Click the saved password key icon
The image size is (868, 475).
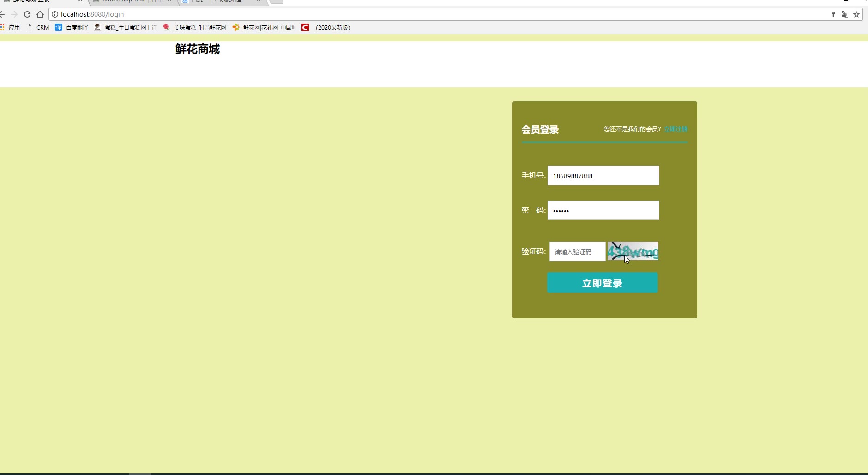point(833,14)
